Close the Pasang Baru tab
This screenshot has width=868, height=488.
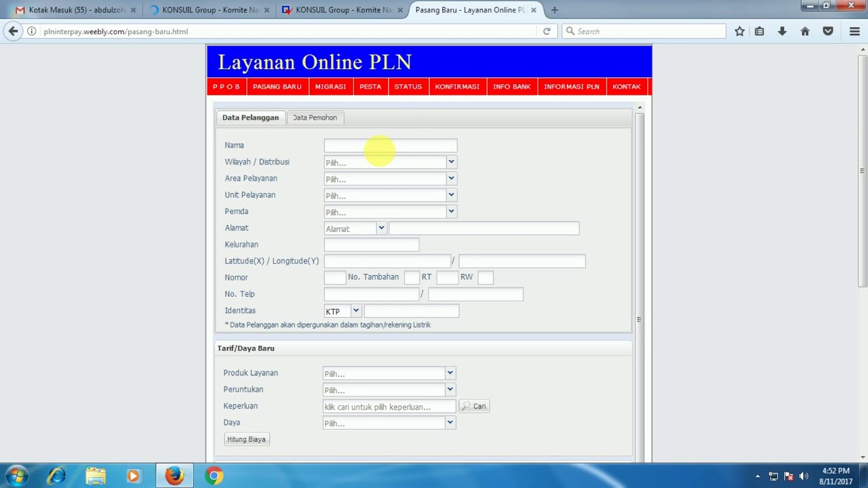click(x=534, y=10)
